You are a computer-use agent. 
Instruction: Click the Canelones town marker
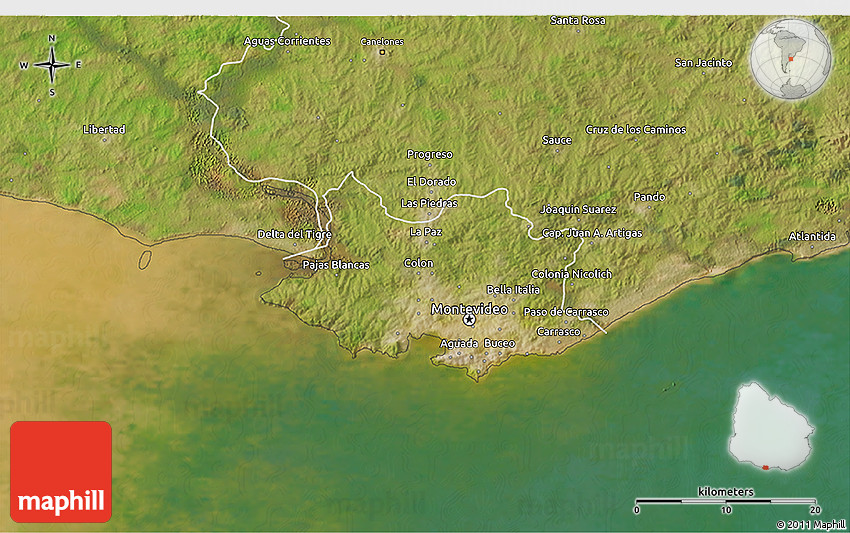[x=382, y=51]
